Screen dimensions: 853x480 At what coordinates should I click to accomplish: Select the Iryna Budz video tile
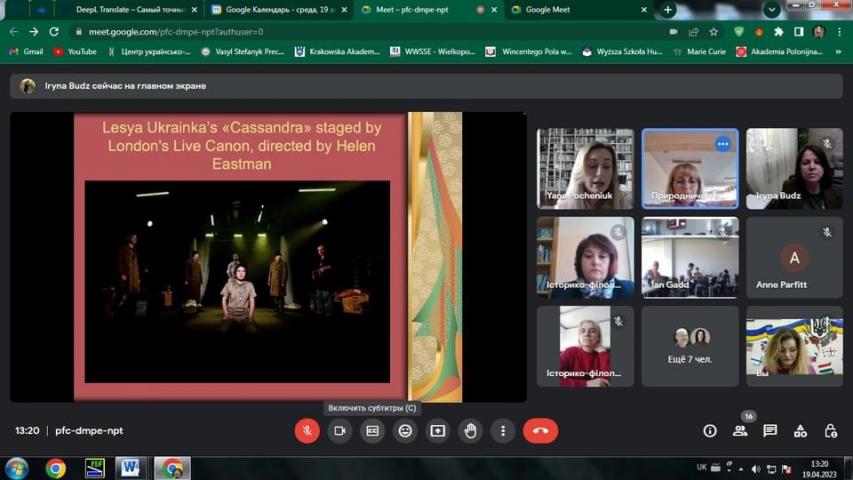pos(794,169)
